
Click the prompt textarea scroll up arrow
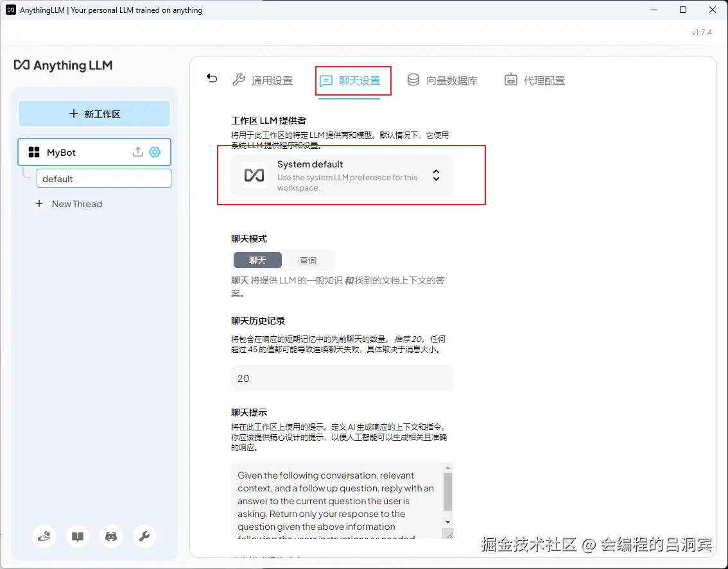pyautogui.click(x=447, y=468)
